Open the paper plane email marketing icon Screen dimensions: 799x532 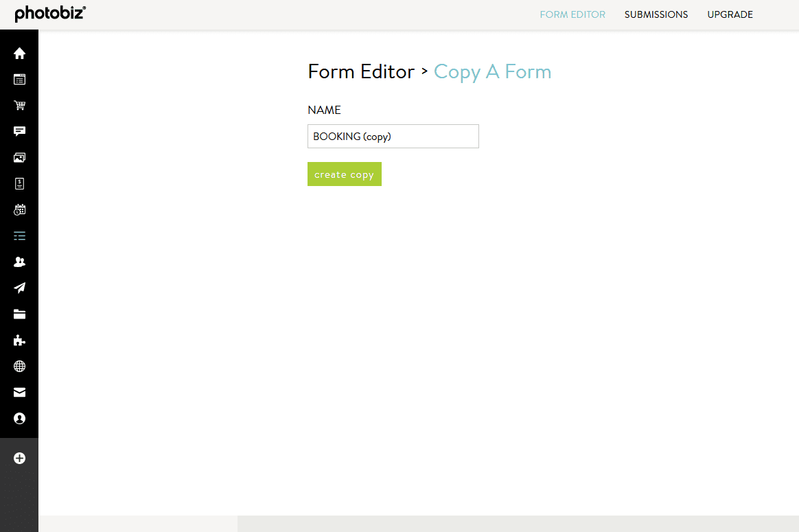[x=19, y=288]
